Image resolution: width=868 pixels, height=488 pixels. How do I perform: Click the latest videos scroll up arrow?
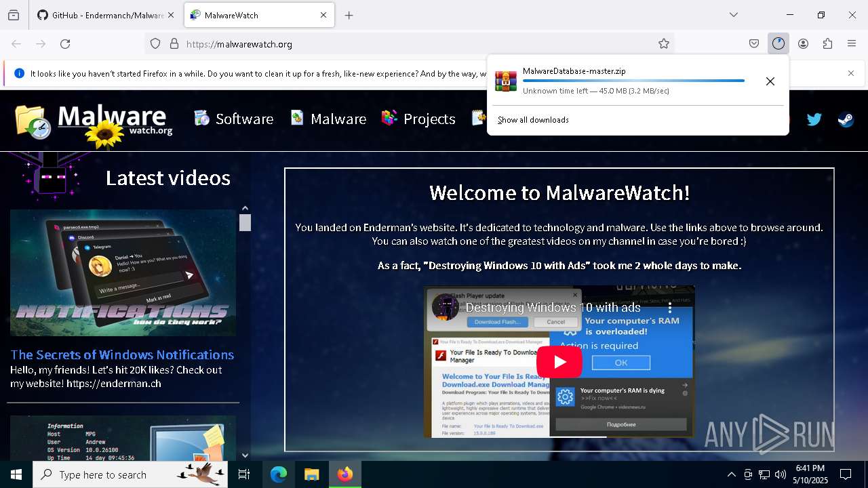tap(245, 208)
